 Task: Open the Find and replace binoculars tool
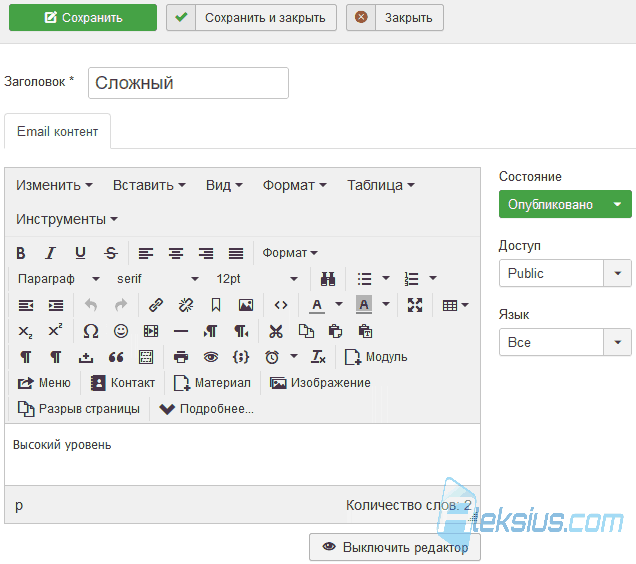click(x=328, y=279)
